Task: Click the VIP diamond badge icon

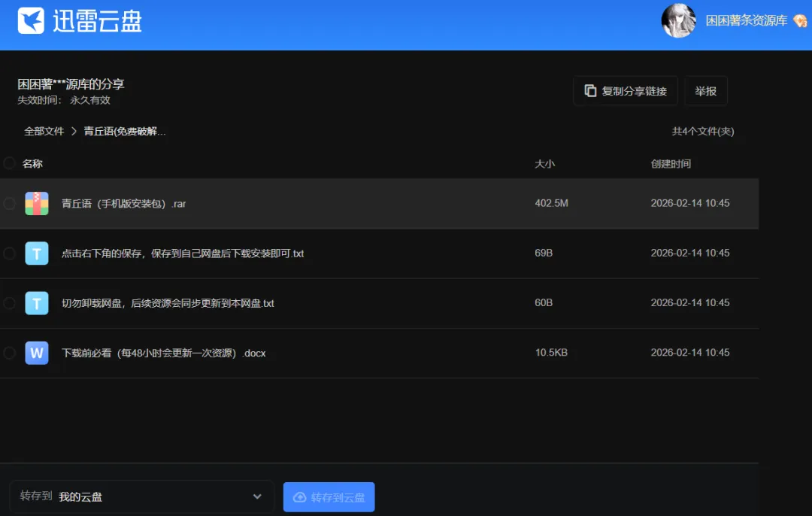Action: point(800,21)
